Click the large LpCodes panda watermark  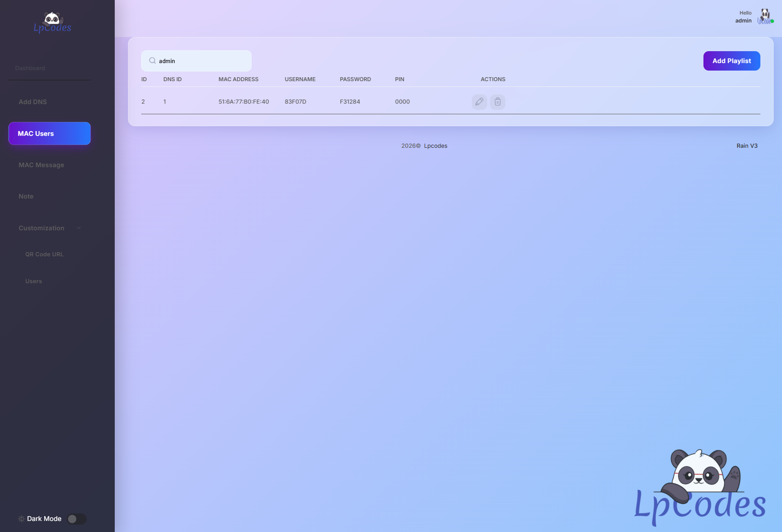700,487
